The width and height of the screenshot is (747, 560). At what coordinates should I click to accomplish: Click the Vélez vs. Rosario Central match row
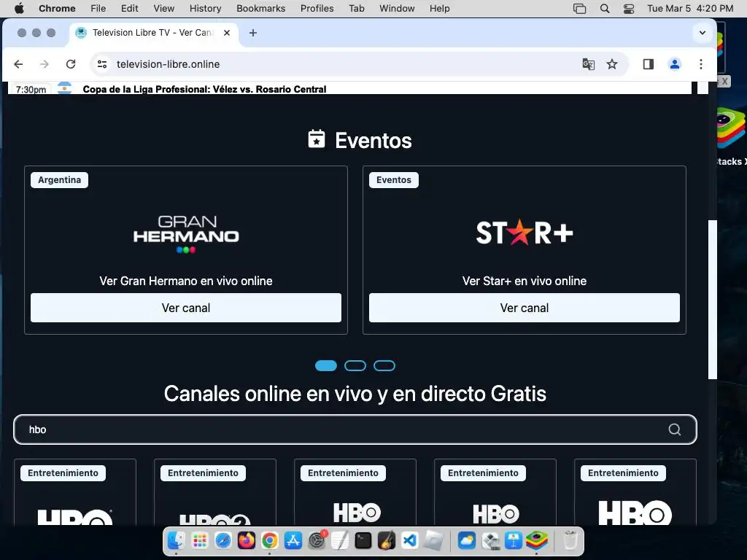coord(349,88)
